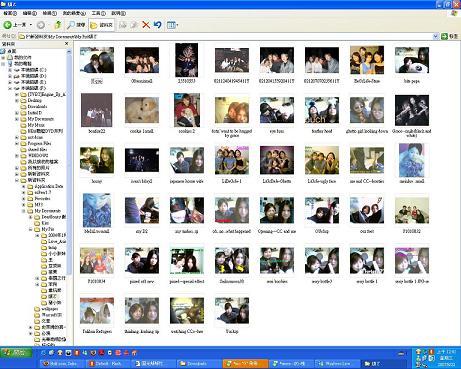Image resolution: width=461 pixels, height=369 pixels.
Task: Select the Kim folder in the tree
Action: [x=45, y=223]
